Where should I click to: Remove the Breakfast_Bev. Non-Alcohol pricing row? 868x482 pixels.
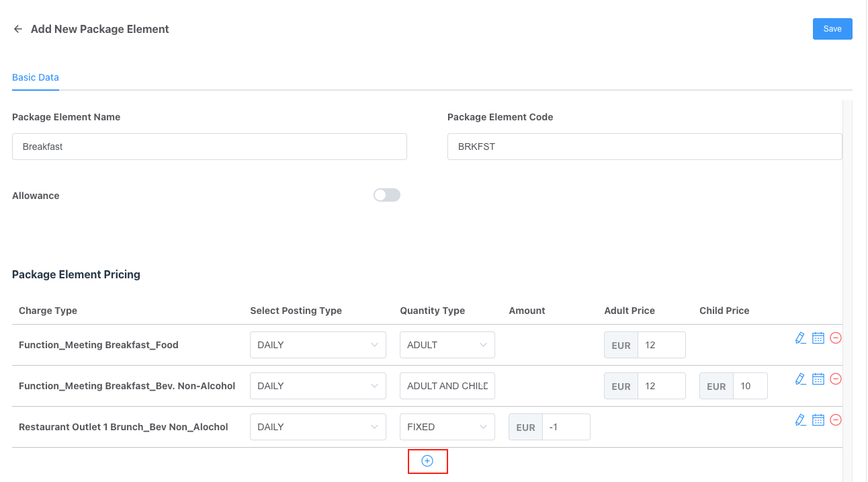[x=836, y=379]
